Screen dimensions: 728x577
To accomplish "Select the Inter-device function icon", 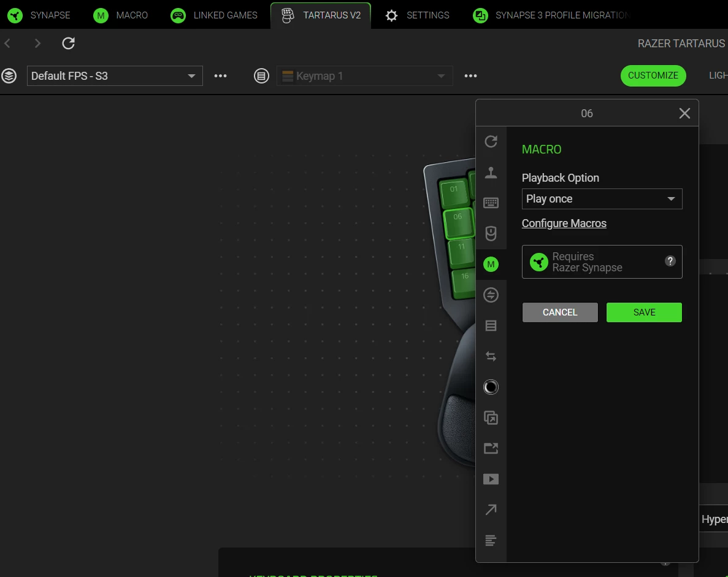I will point(491,295).
